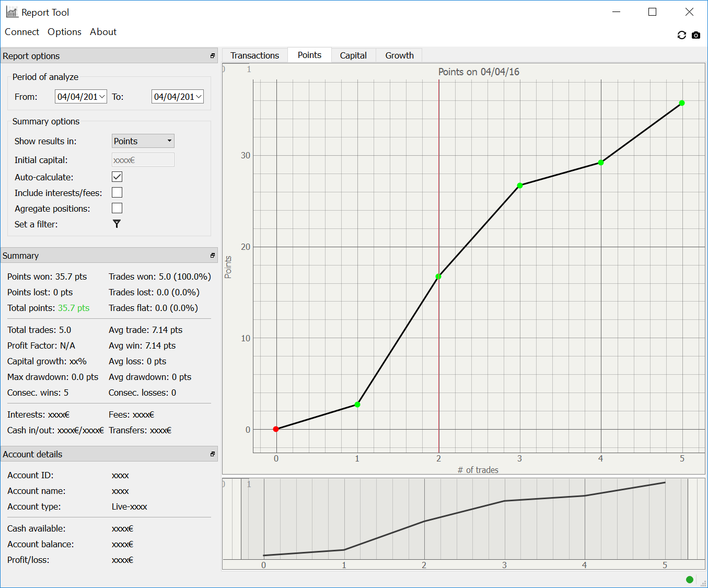This screenshot has width=708, height=588.
Task: Switch to the Transactions tab
Action: pos(254,55)
